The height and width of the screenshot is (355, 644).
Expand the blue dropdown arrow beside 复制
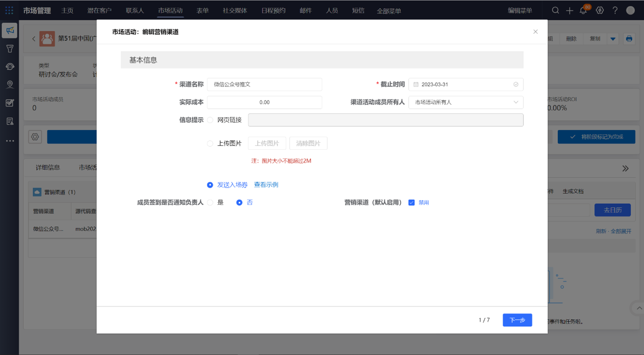click(x=612, y=38)
